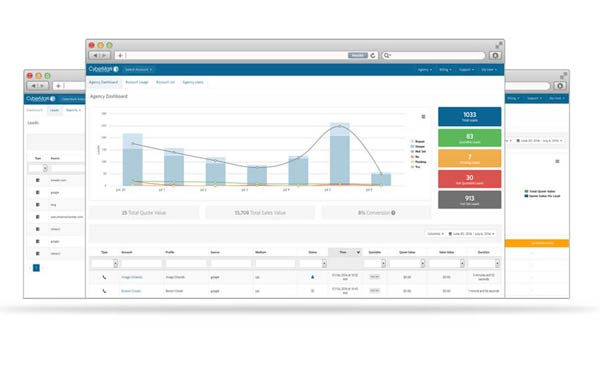Click the CyberMark logo in front window
The width and height of the screenshot is (600, 385).
(103, 69)
